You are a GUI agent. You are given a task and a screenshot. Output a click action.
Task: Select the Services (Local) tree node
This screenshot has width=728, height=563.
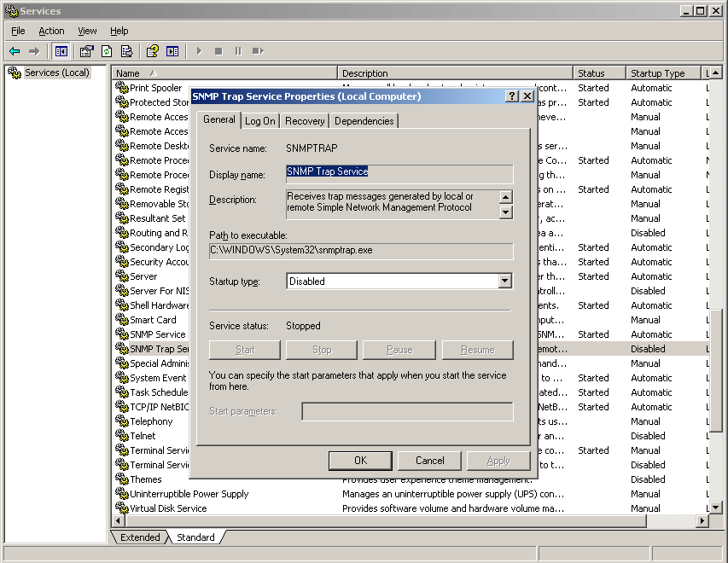[x=56, y=73]
